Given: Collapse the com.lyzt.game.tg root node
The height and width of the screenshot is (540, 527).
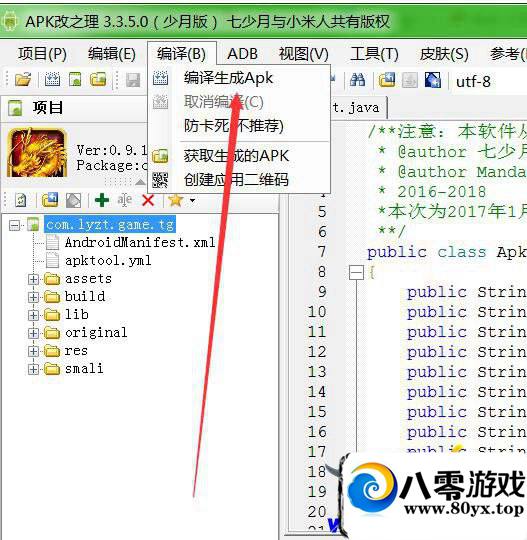Looking at the screenshot, I should (x=14, y=225).
